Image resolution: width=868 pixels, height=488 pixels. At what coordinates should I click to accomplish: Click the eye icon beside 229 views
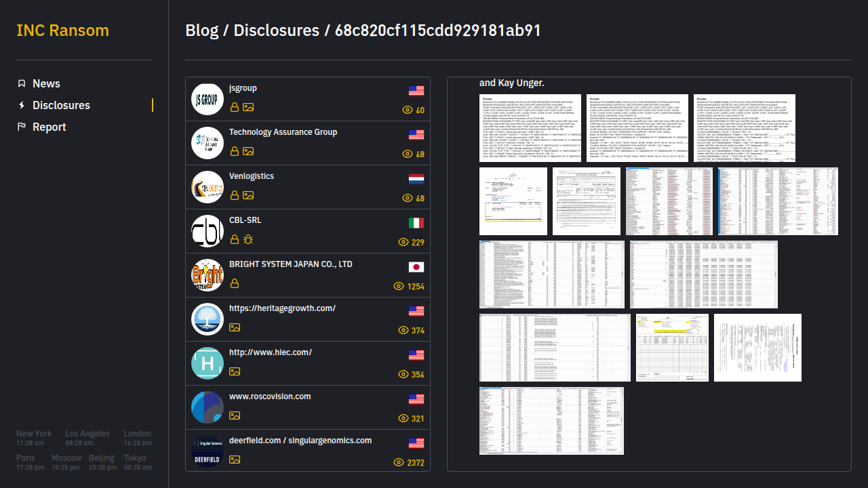click(x=403, y=242)
